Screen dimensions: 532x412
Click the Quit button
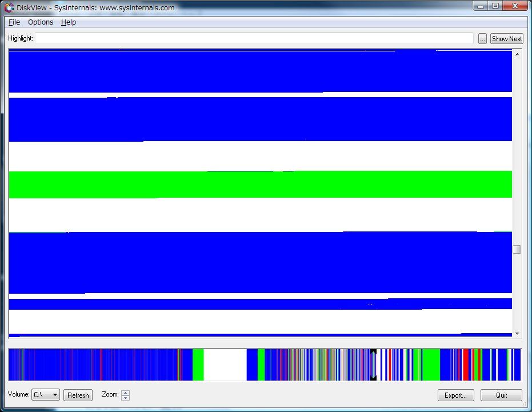[501, 395]
